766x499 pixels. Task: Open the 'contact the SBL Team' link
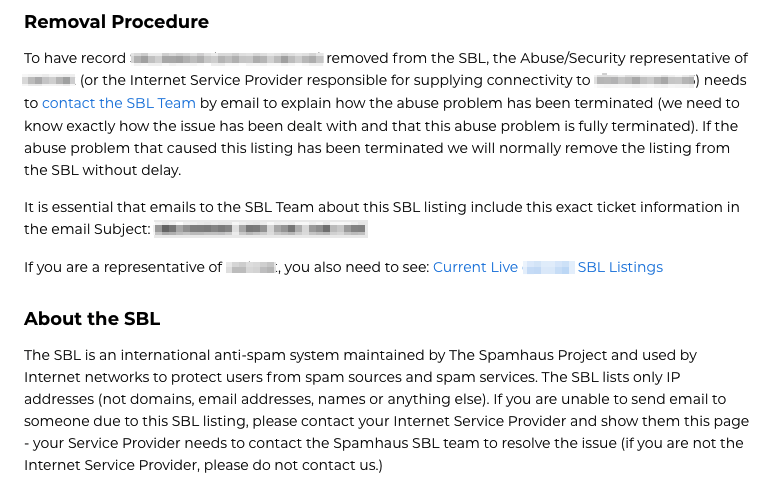pos(119,103)
